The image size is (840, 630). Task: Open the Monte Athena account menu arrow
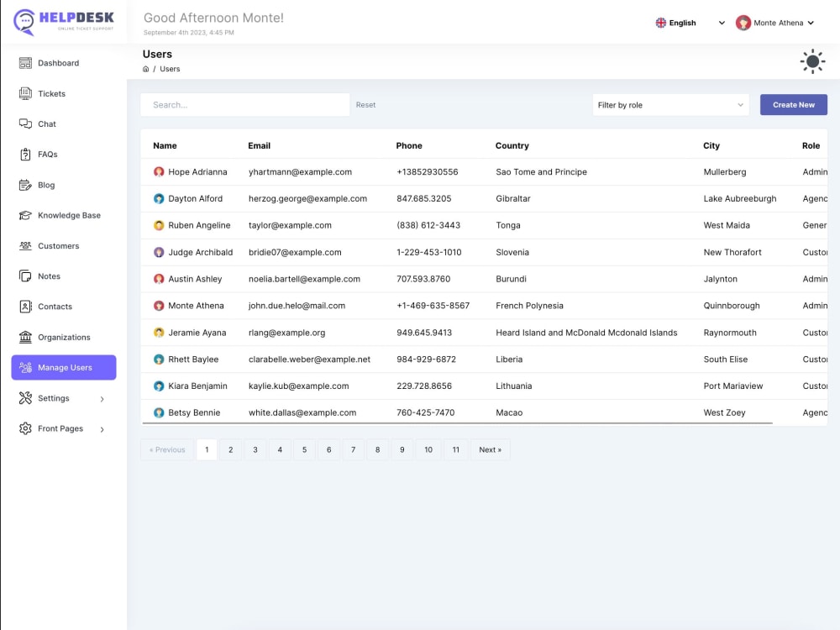click(811, 23)
